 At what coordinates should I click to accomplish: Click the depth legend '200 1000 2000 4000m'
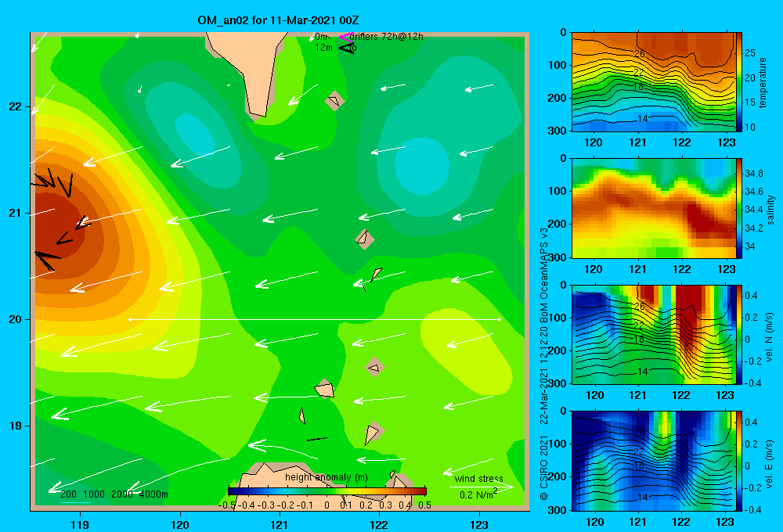tap(114, 494)
